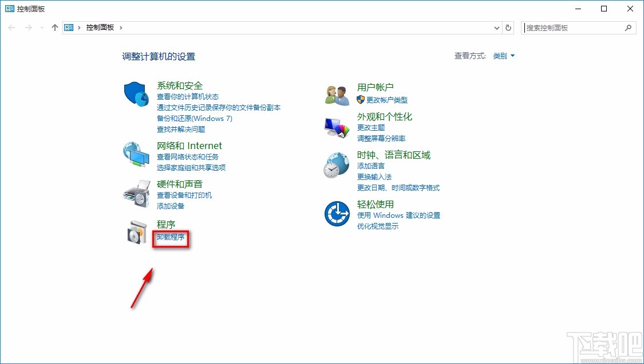The width and height of the screenshot is (644, 364).
Task: Click the Control Panel icon in address bar
Action: 69,27
